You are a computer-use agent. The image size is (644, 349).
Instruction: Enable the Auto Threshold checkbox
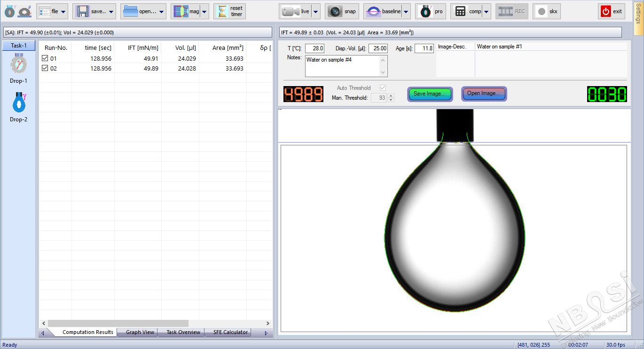pyautogui.click(x=383, y=87)
